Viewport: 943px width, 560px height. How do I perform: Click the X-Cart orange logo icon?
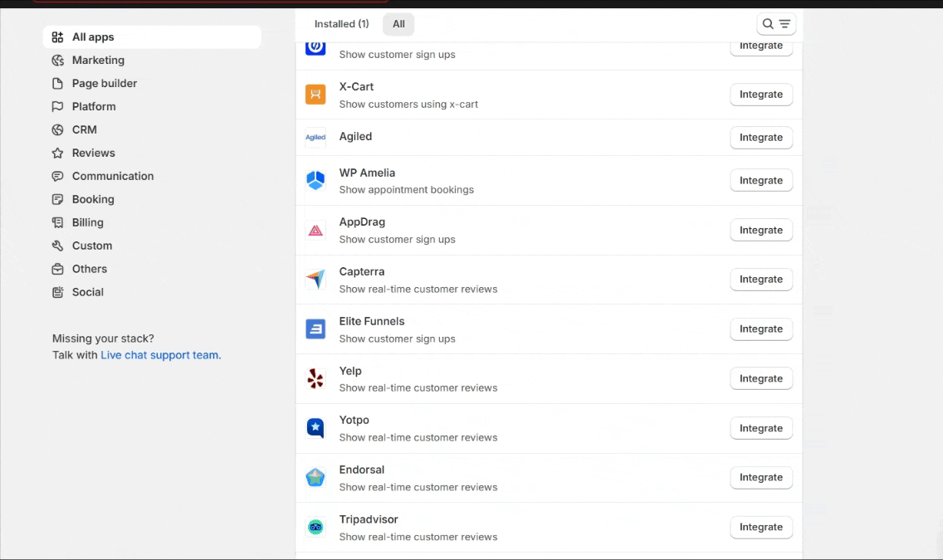[x=315, y=95]
